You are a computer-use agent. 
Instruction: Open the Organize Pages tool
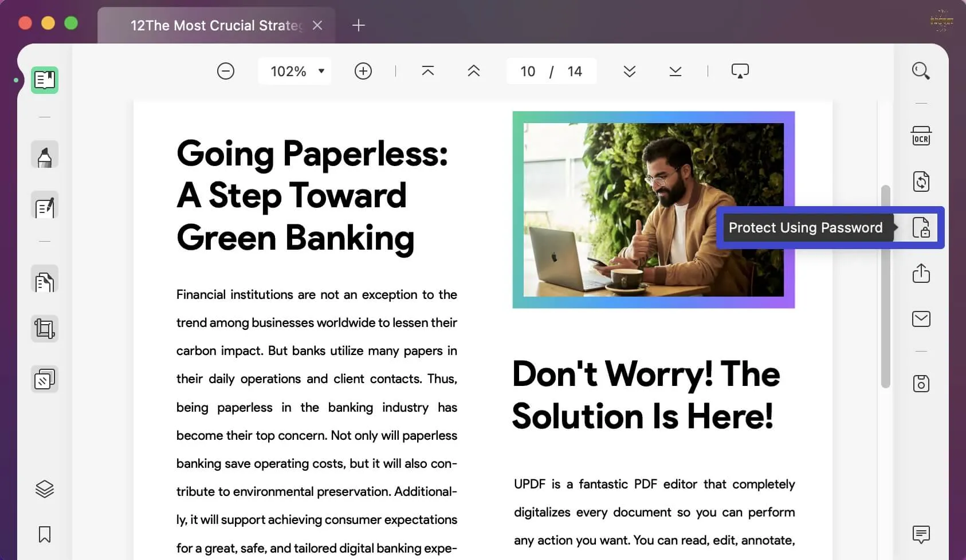click(x=45, y=279)
